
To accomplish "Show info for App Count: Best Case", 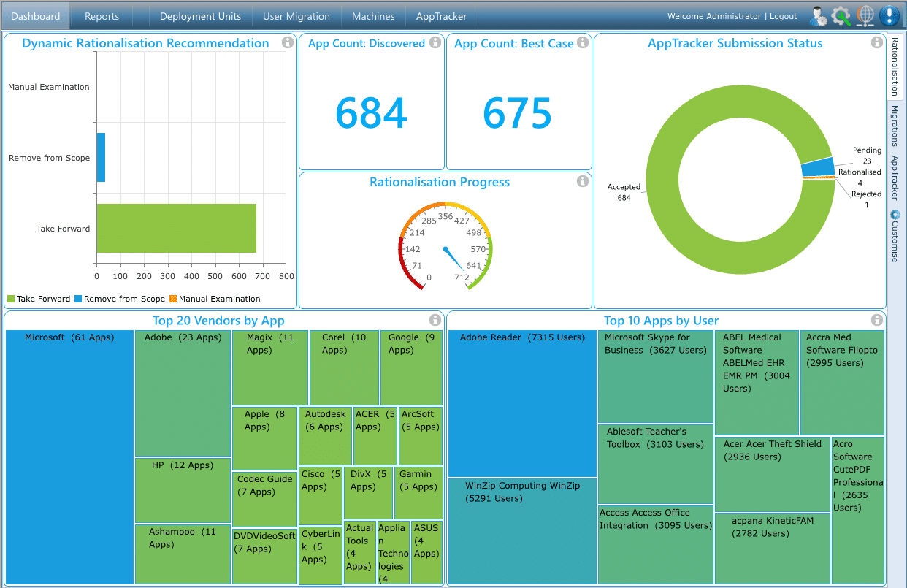I will click(x=583, y=43).
